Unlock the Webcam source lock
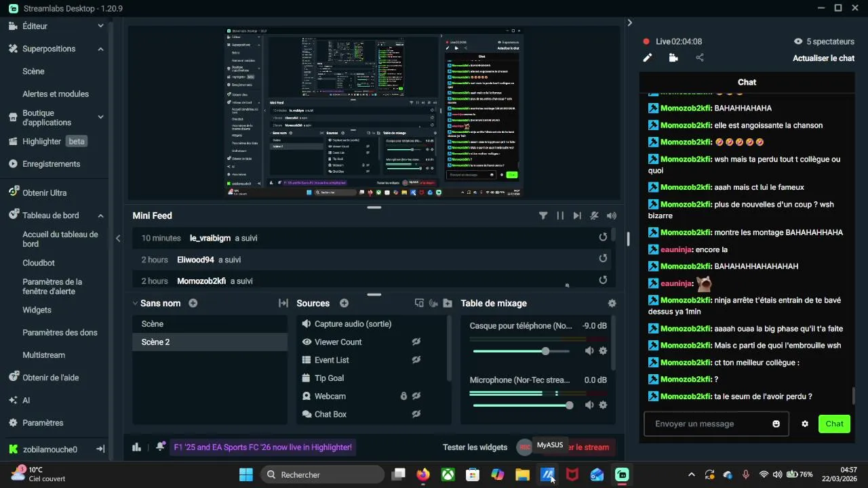Screen dimensions: 868x488 [x=403, y=396]
